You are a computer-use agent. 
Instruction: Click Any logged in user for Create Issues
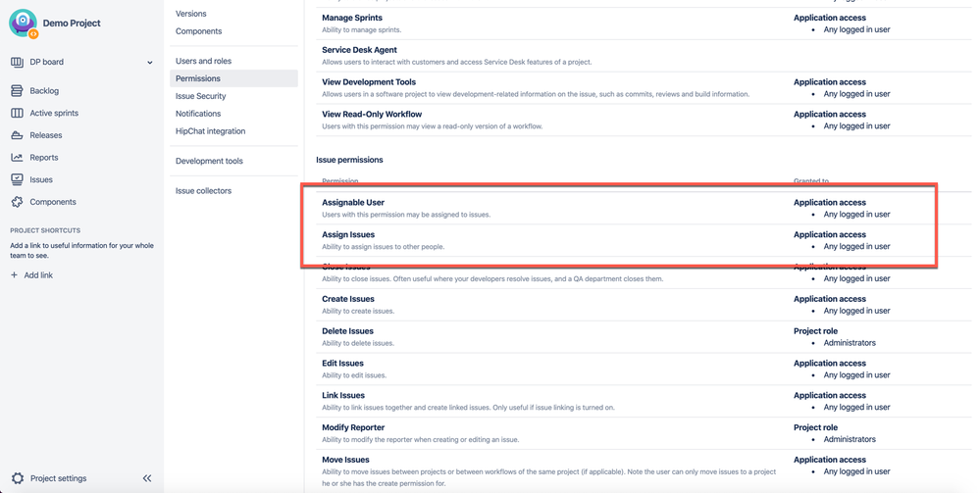click(856, 311)
